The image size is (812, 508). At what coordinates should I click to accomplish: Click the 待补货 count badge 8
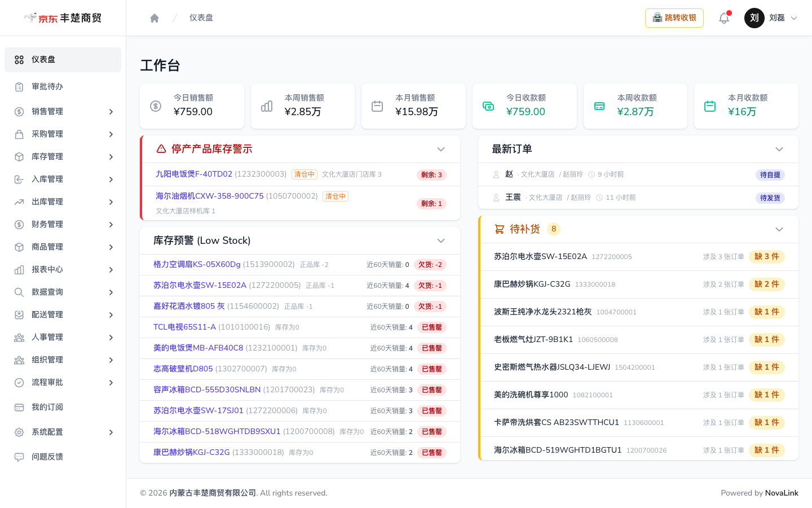pos(554,229)
